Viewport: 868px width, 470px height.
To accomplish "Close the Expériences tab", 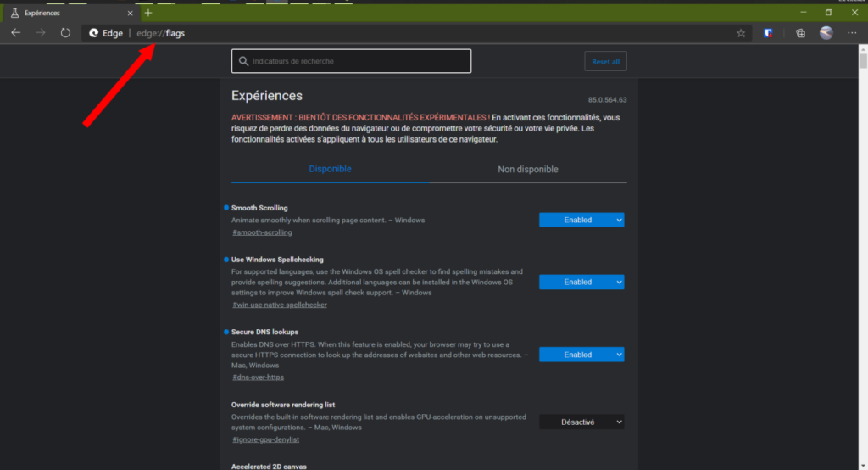I will coord(131,13).
